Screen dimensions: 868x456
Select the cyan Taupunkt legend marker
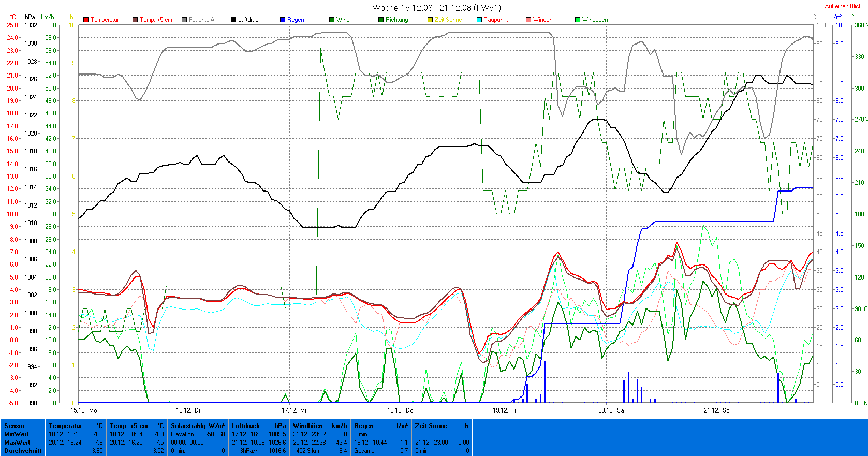pyautogui.click(x=479, y=20)
